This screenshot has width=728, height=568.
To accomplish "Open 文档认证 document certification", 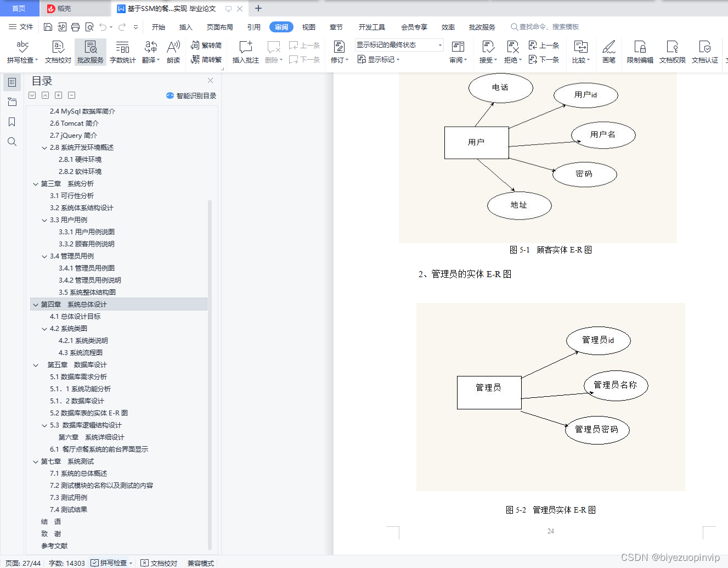I will (704, 52).
